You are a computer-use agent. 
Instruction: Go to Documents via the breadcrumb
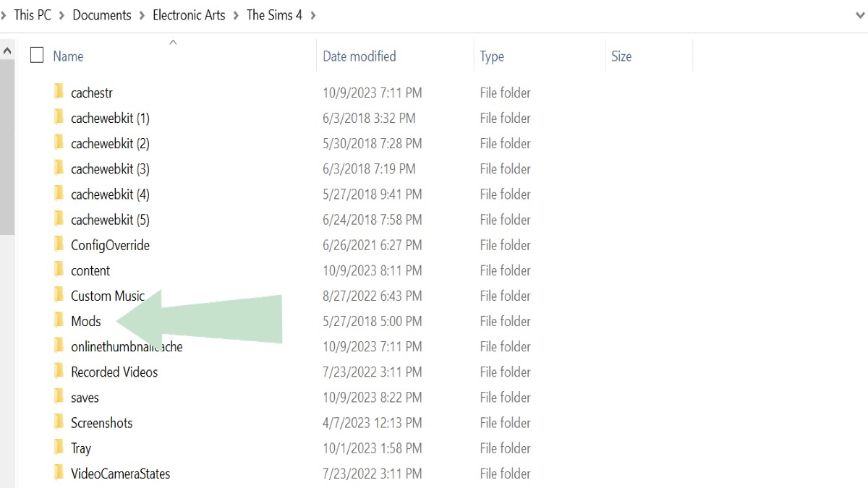[101, 14]
